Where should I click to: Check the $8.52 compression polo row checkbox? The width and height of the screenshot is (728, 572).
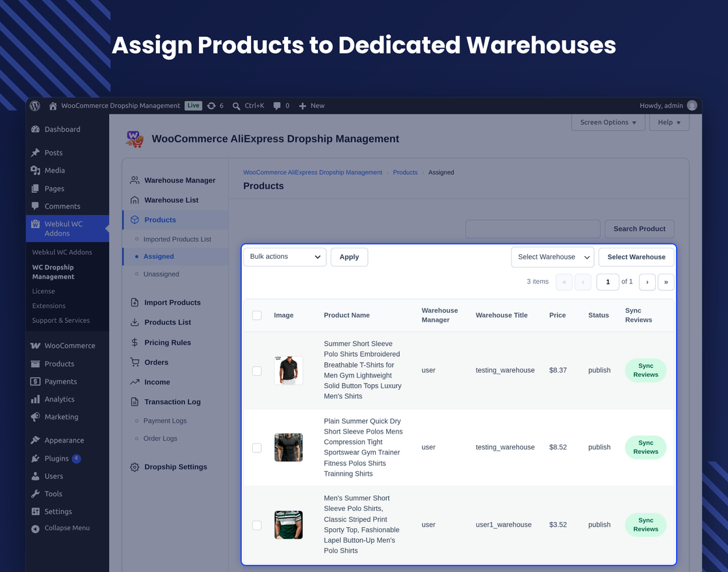click(257, 448)
